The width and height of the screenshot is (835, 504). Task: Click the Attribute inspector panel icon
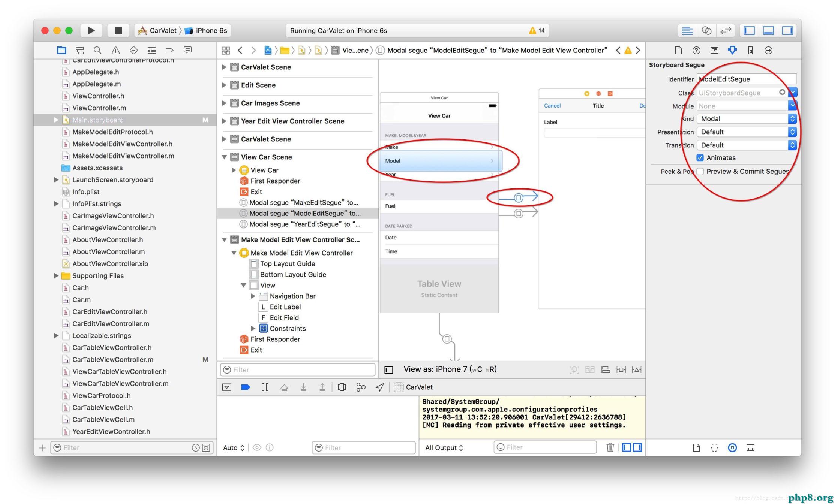tap(732, 50)
